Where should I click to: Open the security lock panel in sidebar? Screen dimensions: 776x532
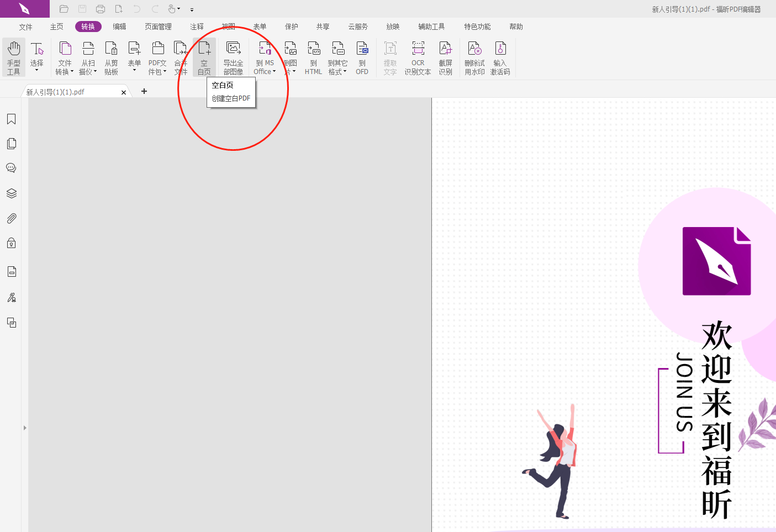pyautogui.click(x=11, y=243)
